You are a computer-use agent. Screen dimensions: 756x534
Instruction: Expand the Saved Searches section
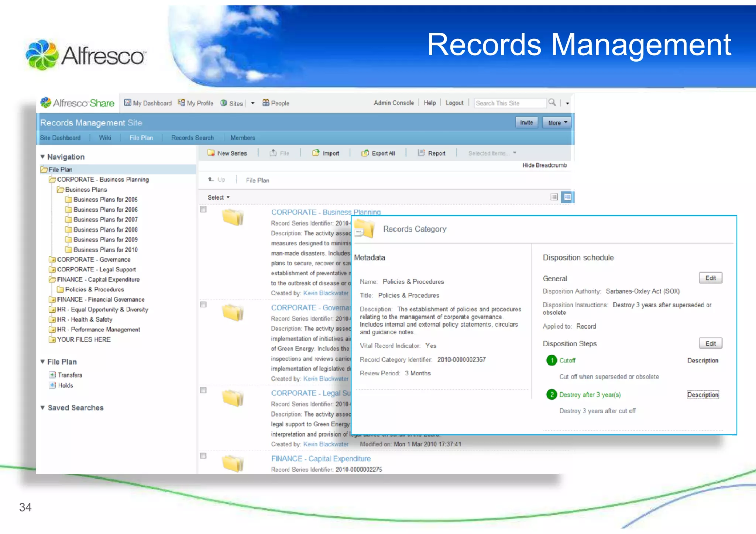coord(42,408)
